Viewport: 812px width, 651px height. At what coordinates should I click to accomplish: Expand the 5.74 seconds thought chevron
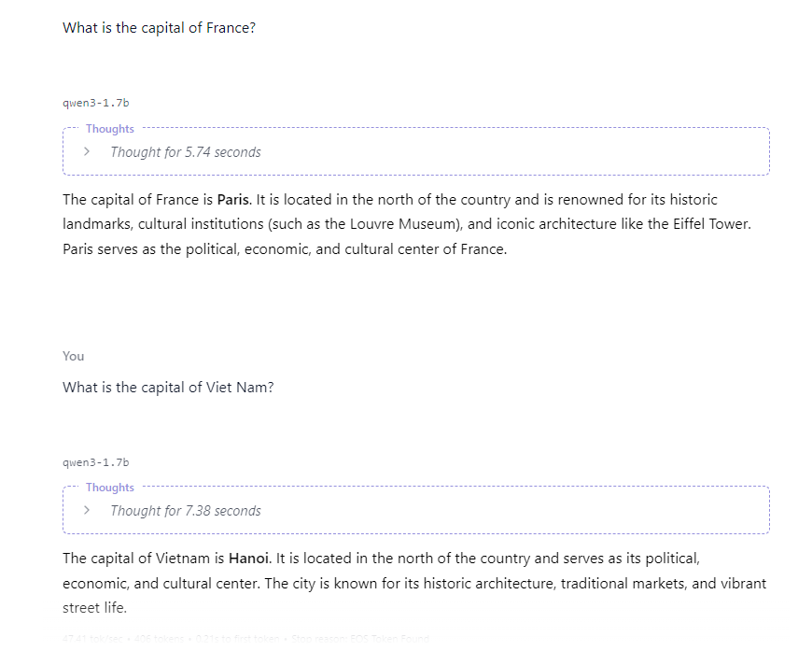click(x=87, y=151)
